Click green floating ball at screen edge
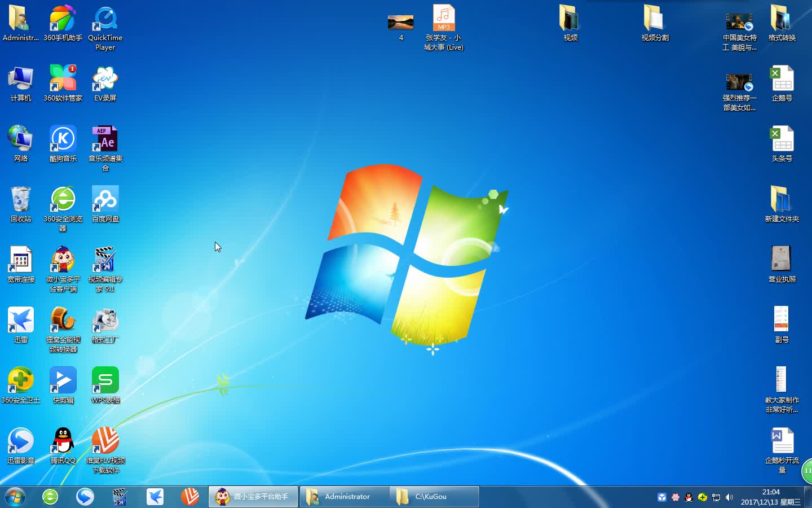This screenshot has width=812, height=508. tap(807, 471)
